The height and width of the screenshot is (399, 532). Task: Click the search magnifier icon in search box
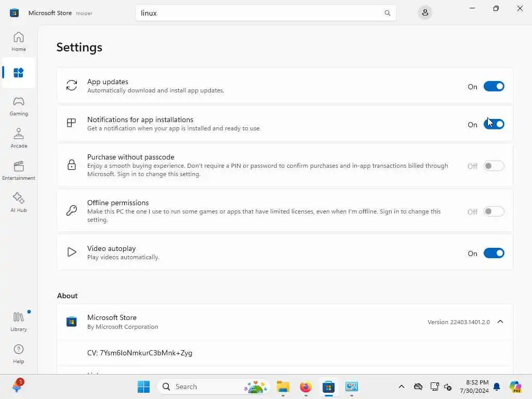387,13
